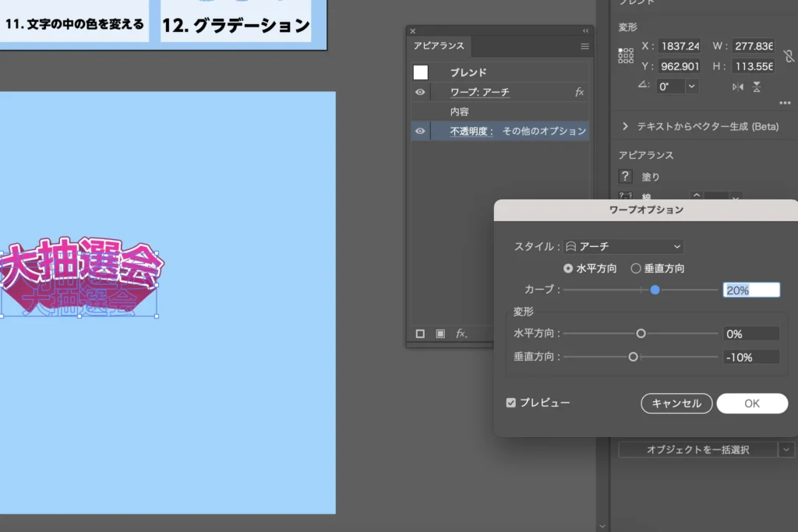
Task: Hide the Warp: Arch effect using eye icon
Action: [420, 92]
